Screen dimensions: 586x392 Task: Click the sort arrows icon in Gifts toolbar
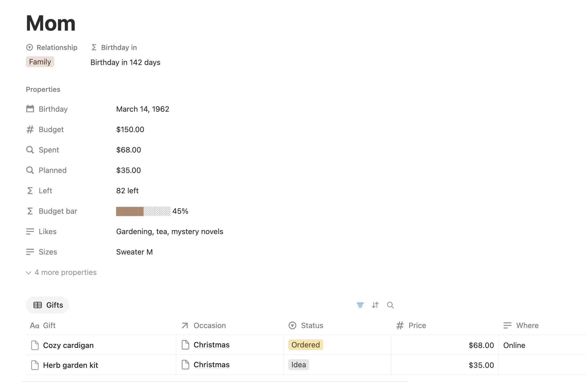point(375,305)
